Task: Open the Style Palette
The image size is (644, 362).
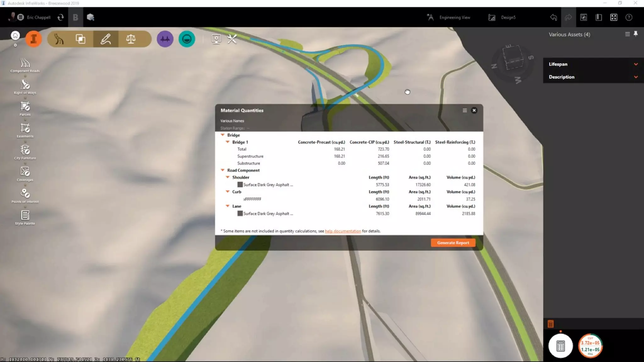Action: pyautogui.click(x=25, y=216)
